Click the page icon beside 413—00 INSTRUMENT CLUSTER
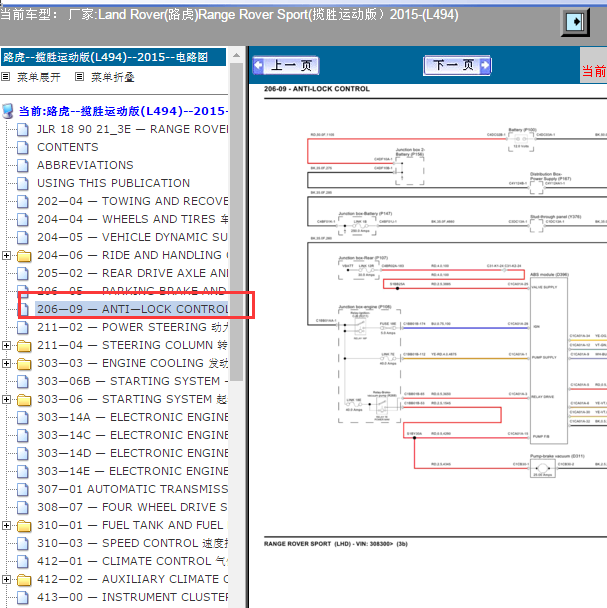Image resolution: width=607 pixels, height=608 pixels. (x=23, y=598)
